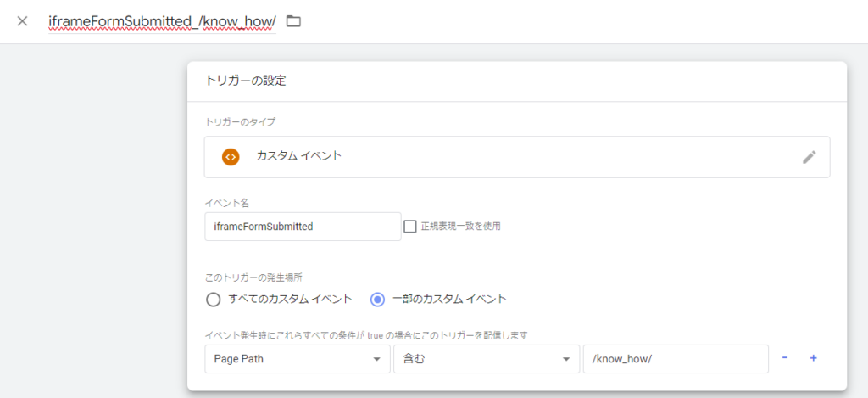
Task: Close the trigger editor with the X icon
Action: (x=22, y=21)
